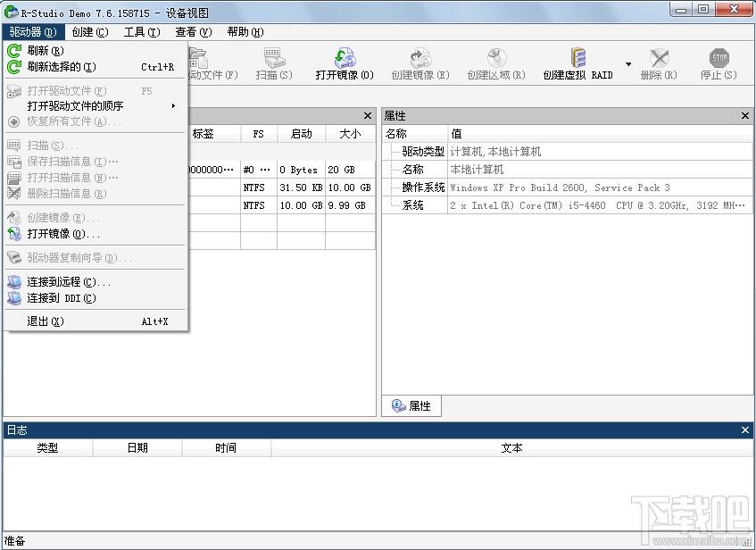Open the 查看 (V) menu
Image resolution: width=756 pixels, height=550 pixels.
pos(194,32)
